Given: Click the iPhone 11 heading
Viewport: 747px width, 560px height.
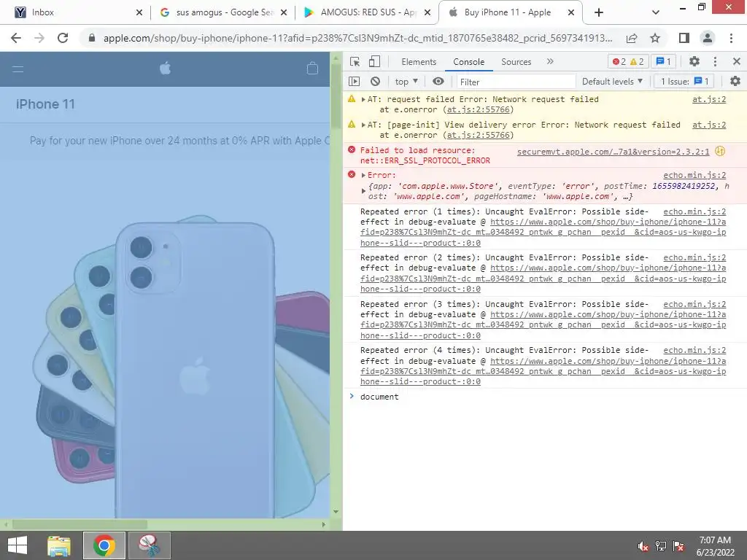Looking at the screenshot, I should tap(45, 104).
